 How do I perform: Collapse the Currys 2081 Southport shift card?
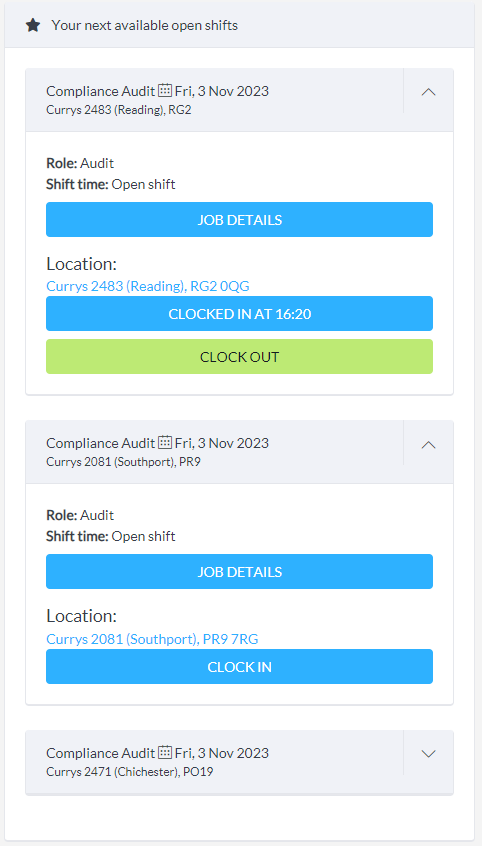click(x=428, y=444)
